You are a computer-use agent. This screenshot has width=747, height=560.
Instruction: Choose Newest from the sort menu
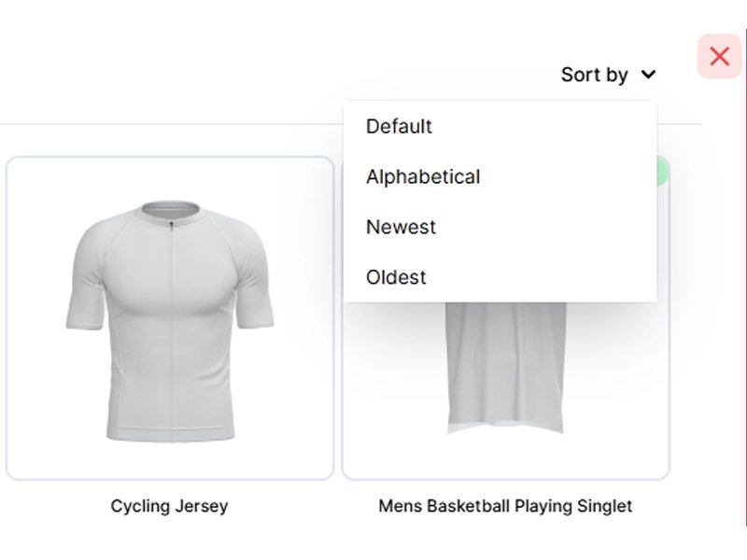click(x=402, y=227)
